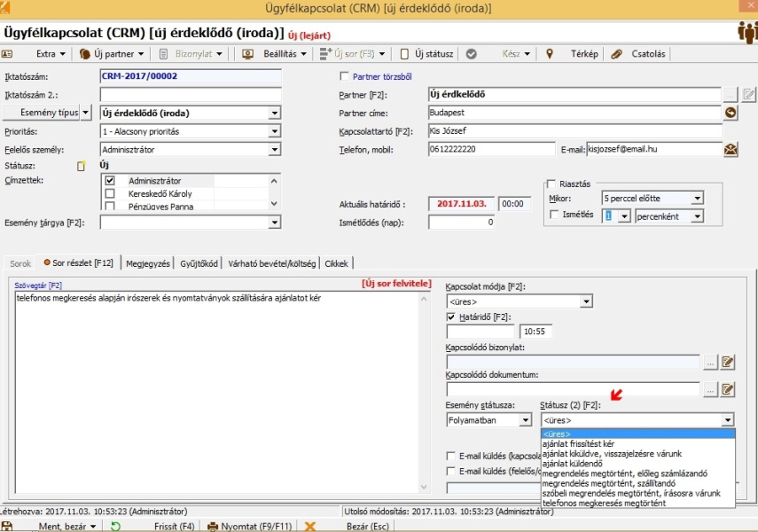758x532 pixels.
Task: Click the green Kész checkmark icon
Action: click(471, 54)
